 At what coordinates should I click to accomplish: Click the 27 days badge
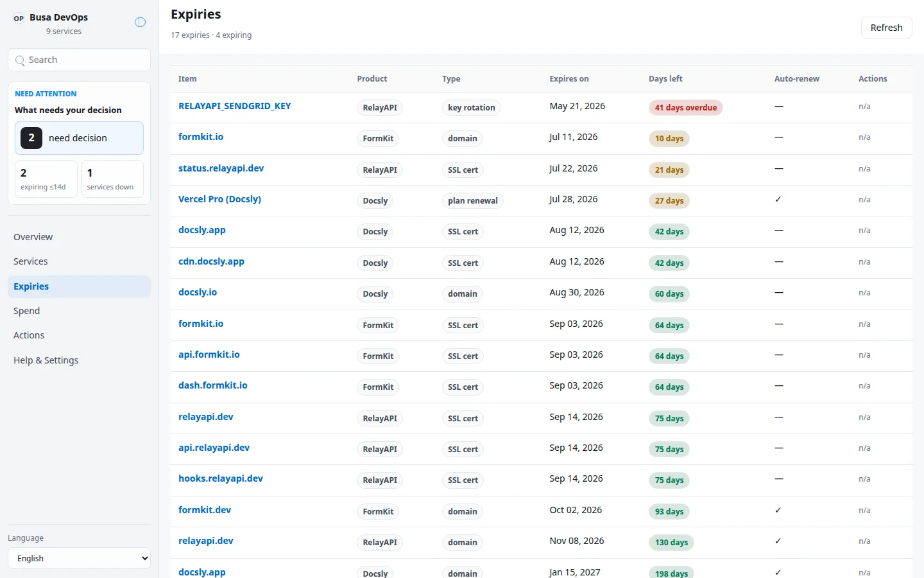click(x=669, y=201)
